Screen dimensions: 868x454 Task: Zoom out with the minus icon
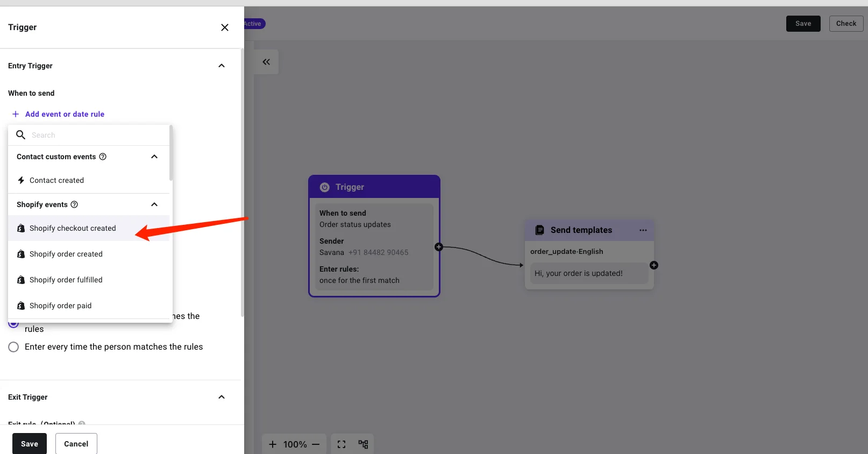[x=316, y=444]
